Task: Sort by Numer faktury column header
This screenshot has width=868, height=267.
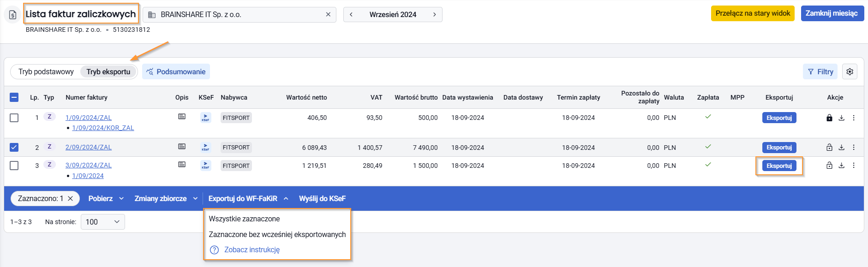Action: [86, 97]
